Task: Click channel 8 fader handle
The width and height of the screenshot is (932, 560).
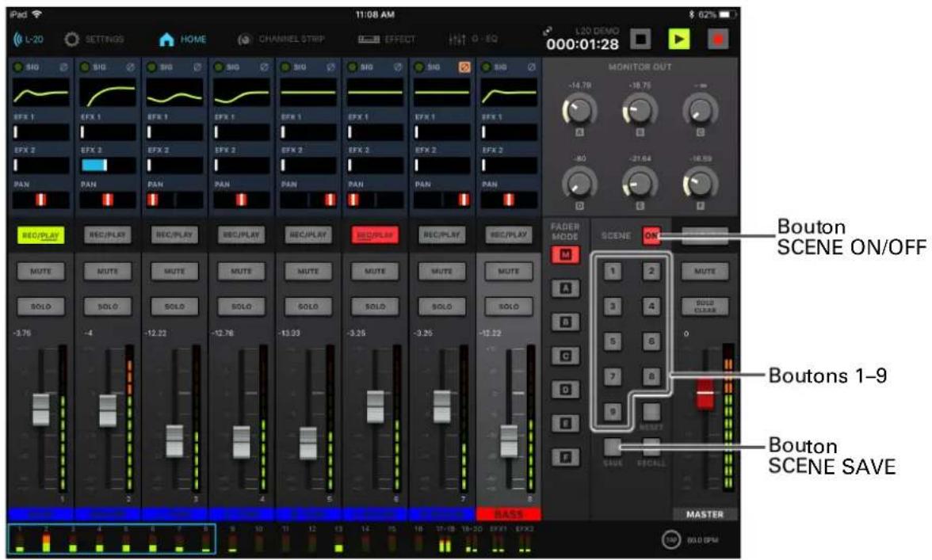Action: pos(509,440)
